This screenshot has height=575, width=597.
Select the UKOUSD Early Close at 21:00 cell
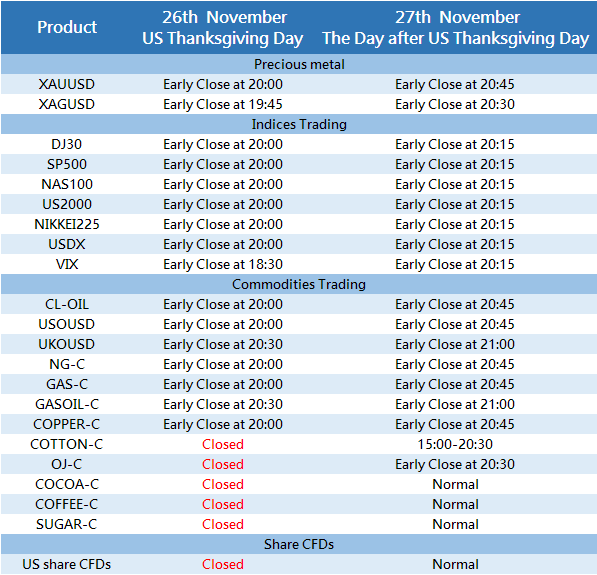click(455, 344)
